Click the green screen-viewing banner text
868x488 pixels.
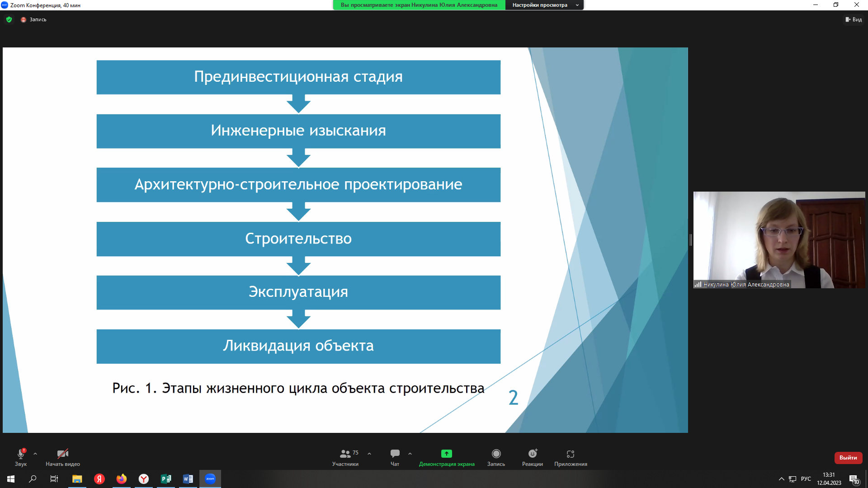pyautogui.click(x=419, y=5)
